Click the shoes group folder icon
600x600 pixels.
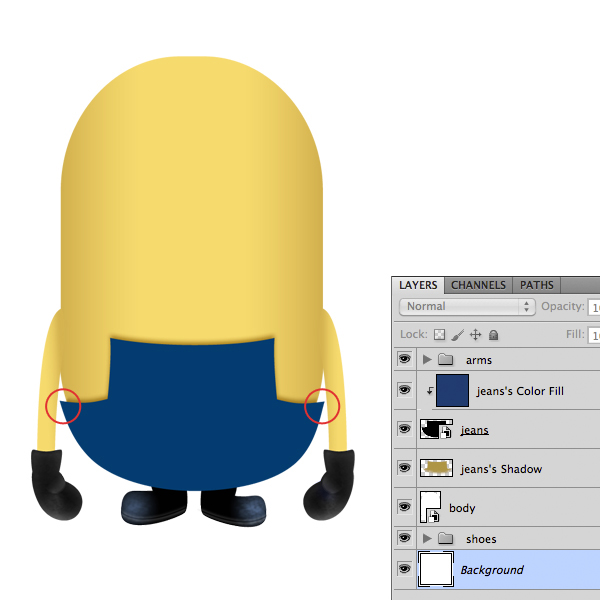click(446, 539)
